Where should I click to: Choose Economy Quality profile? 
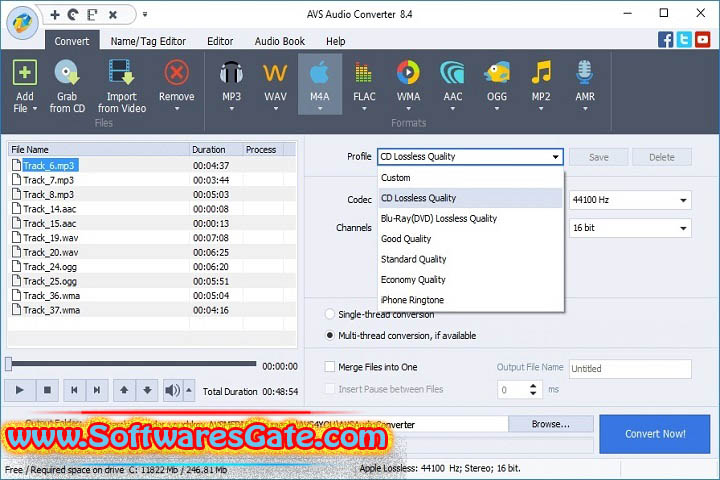[471, 280]
